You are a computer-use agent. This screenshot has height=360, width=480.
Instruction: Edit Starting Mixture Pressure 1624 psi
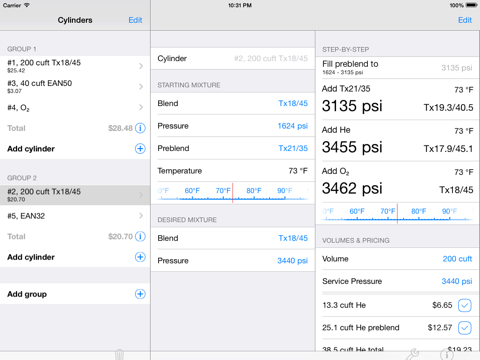point(293,126)
